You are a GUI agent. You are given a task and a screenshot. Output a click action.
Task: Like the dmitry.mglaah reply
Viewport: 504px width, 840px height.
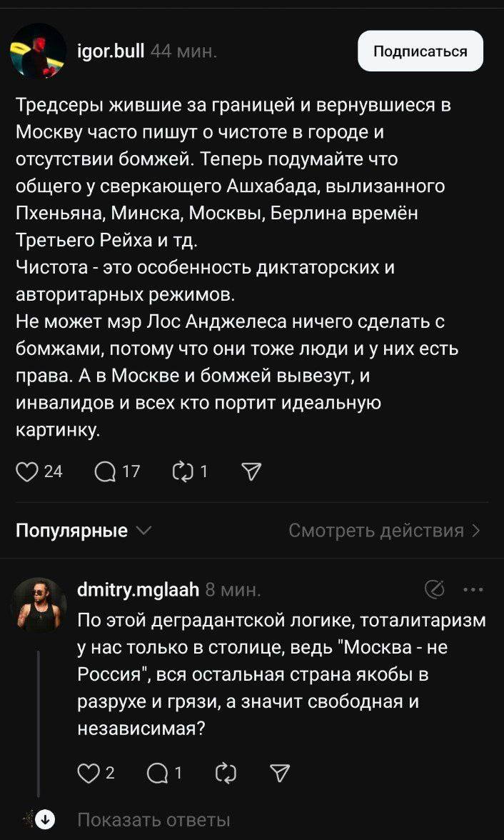click(86, 771)
